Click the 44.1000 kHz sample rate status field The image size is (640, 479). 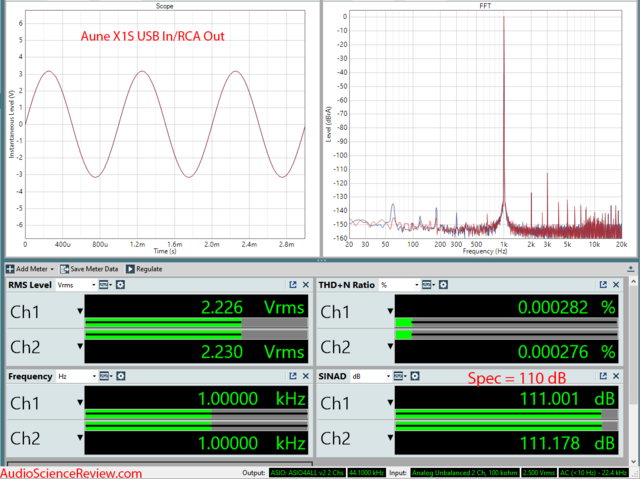pyautogui.click(x=366, y=473)
